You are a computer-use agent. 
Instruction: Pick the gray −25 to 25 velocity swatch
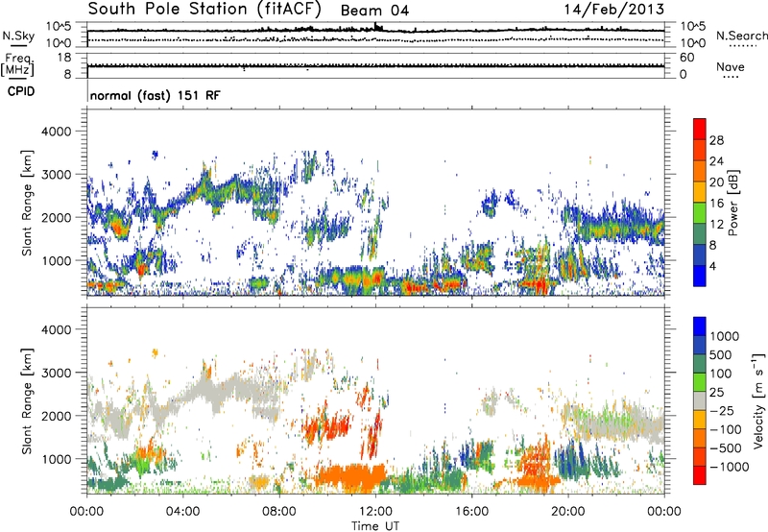point(700,400)
